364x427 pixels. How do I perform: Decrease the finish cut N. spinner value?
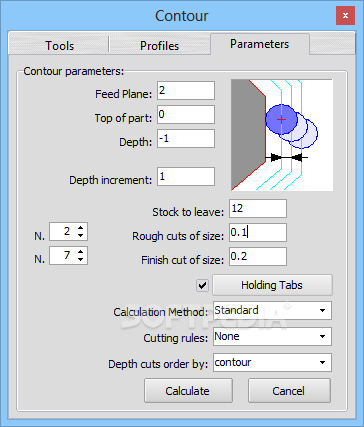[80, 259]
